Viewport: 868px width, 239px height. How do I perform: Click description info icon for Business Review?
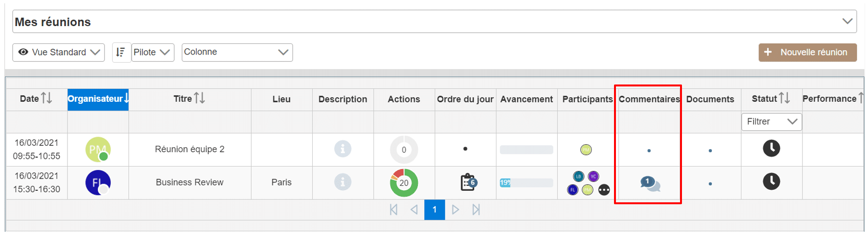click(343, 182)
